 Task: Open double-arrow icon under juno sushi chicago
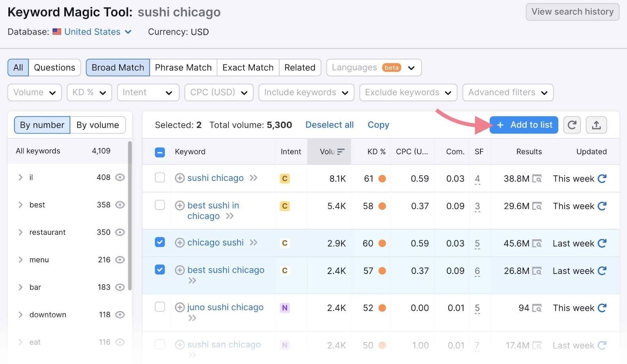click(x=192, y=318)
